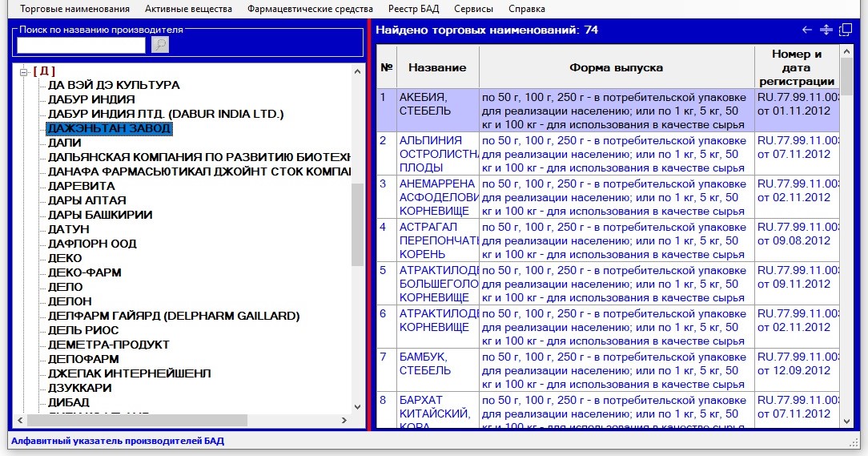868x456 pixels.
Task: Collapse the [Д] tree node
Action: pyautogui.click(x=23, y=71)
